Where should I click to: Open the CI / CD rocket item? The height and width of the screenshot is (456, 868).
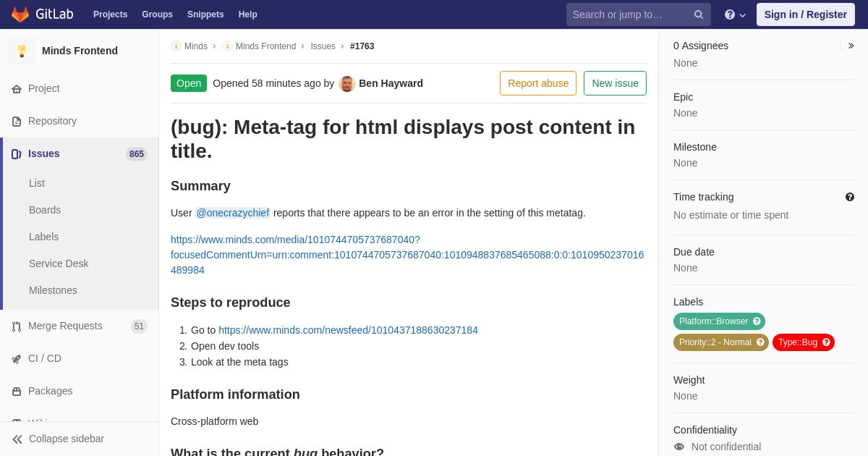(44, 358)
